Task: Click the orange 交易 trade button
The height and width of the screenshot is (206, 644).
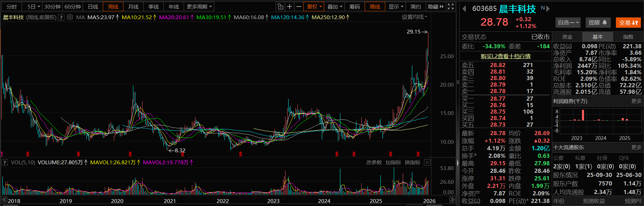Action: coord(628,23)
